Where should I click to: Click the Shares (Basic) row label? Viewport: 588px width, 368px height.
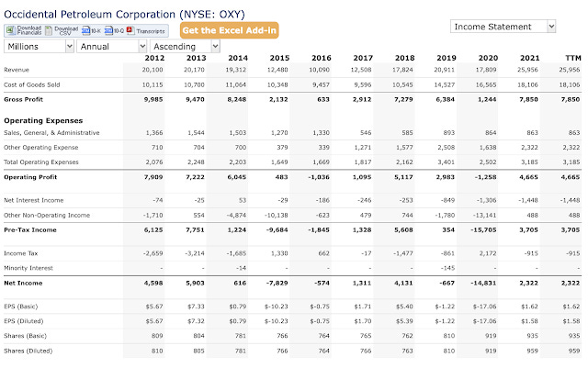[x=25, y=336]
